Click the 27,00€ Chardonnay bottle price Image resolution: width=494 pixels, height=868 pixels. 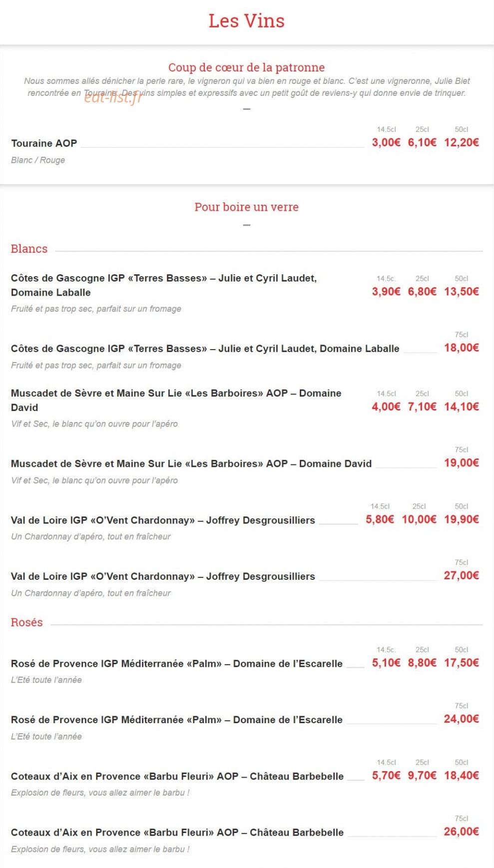click(462, 575)
